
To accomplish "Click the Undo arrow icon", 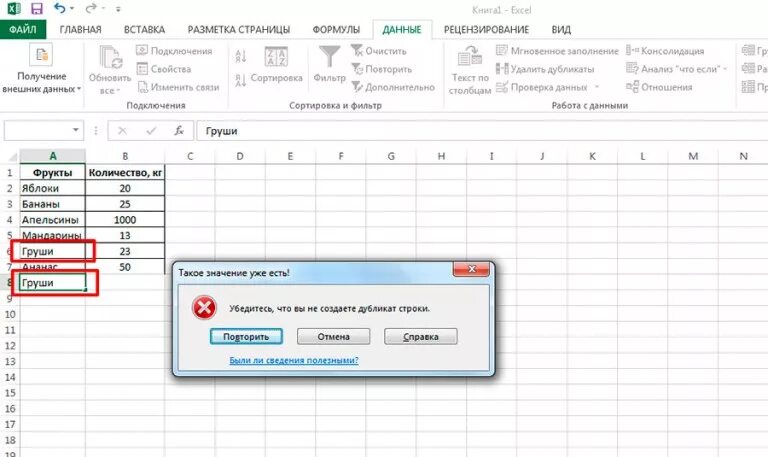I will tap(60, 8).
